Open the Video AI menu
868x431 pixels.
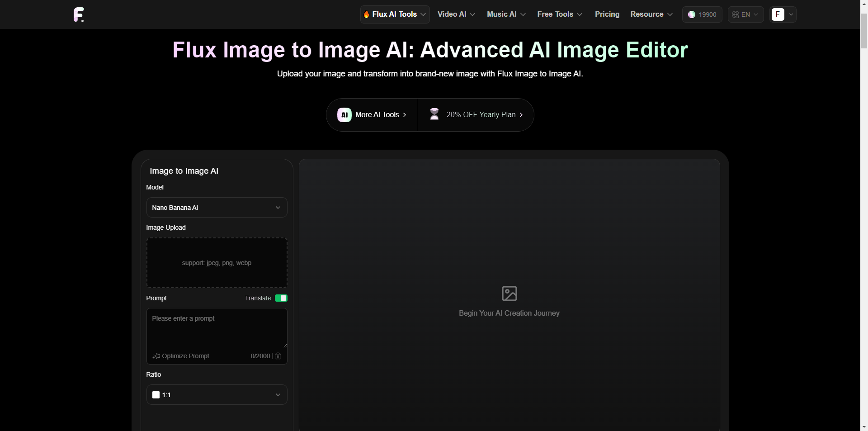(456, 14)
